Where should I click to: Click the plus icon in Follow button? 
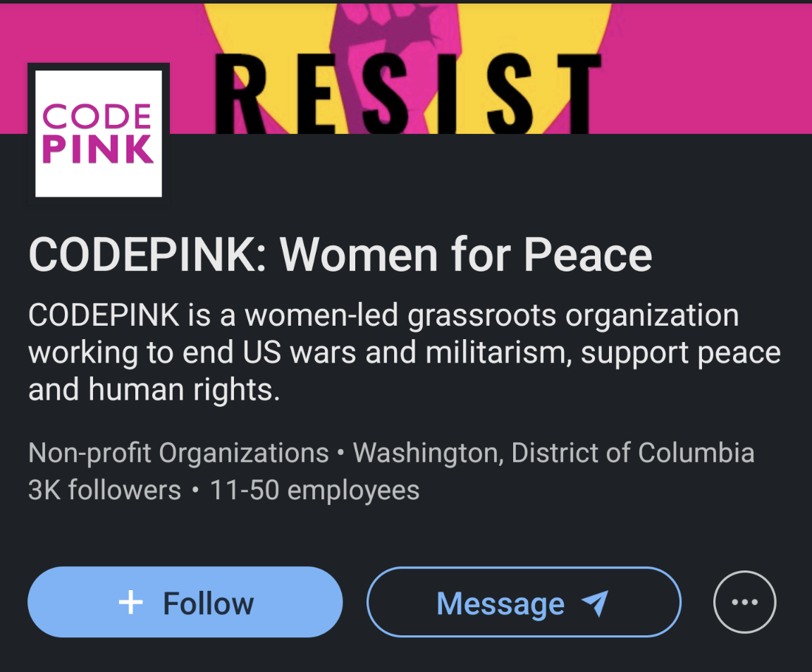(x=130, y=603)
